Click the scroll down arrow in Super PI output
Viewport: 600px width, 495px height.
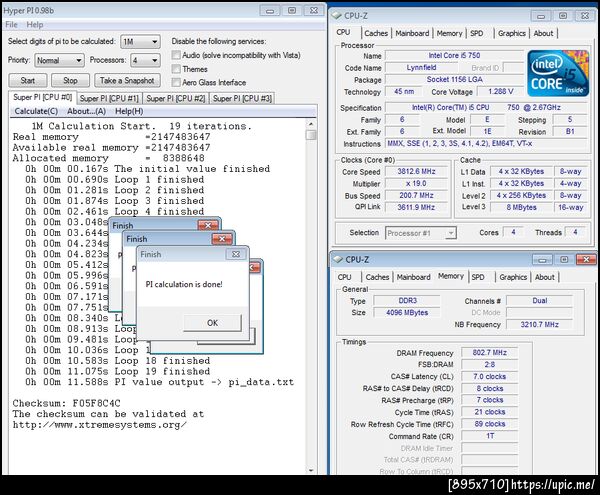[x=311, y=470]
